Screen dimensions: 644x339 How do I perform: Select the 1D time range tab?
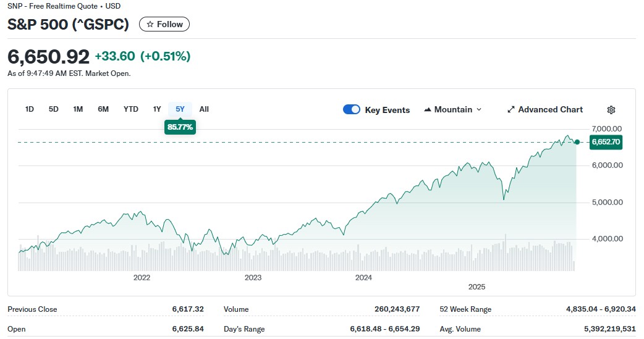click(30, 109)
